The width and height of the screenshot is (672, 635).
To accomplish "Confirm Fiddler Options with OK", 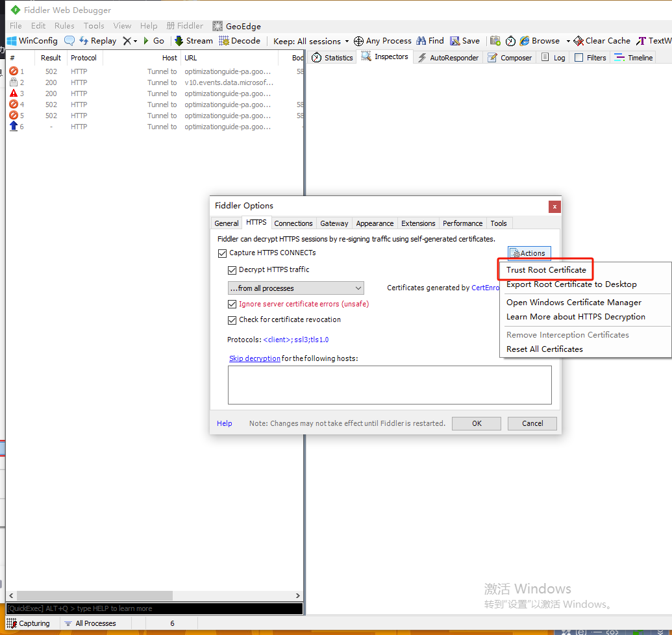I will click(x=476, y=423).
